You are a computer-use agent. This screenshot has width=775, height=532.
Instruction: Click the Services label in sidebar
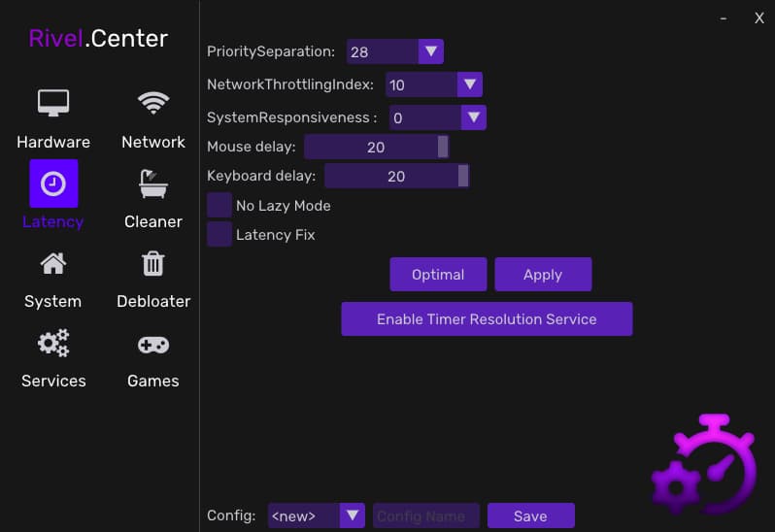point(53,381)
